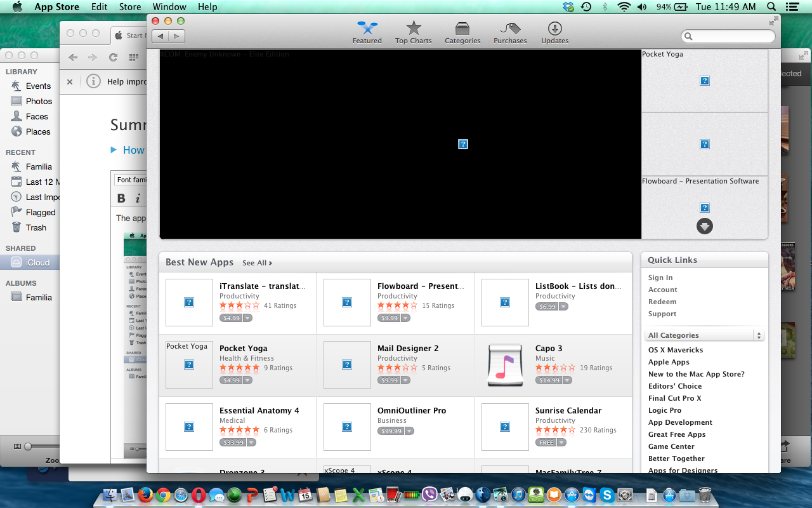Open price dropdown arrow for iTranslate $4.99
The image size is (812, 508).
247,318
